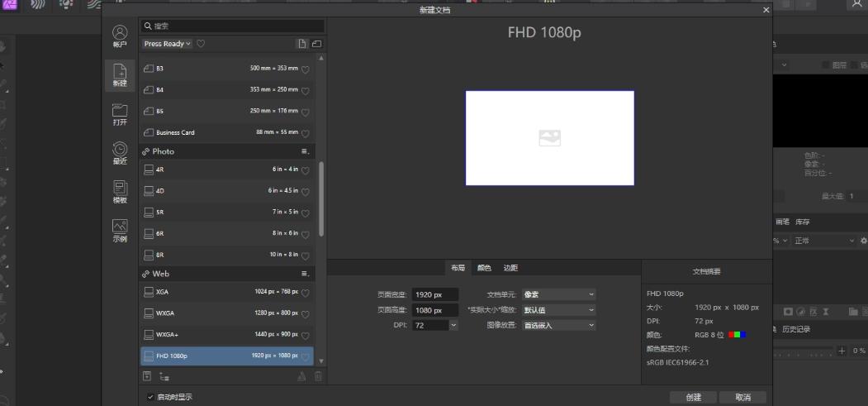Favorite the 4R photo preset
This screenshot has width=868, height=406.
(305, 170)
